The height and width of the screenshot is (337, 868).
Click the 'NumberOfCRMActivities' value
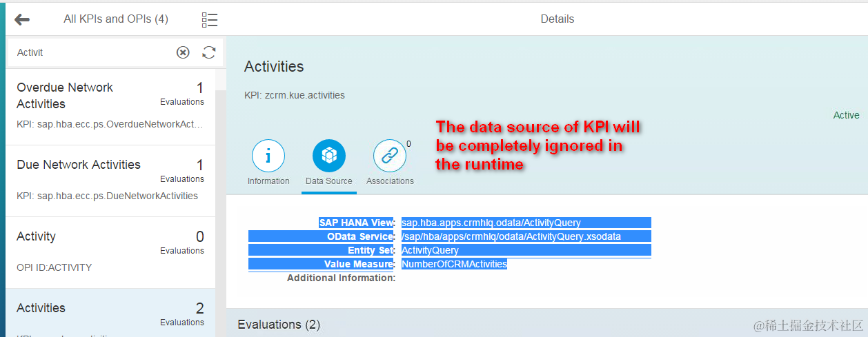click(454, 264)
